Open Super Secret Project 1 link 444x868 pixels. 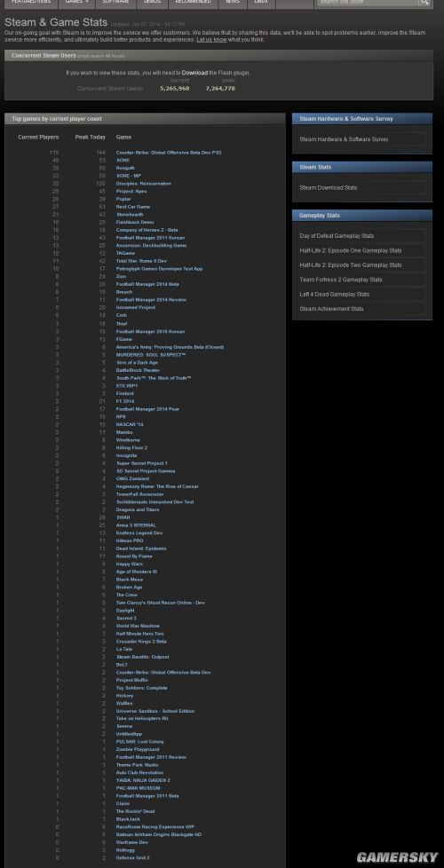[x=142, y=463]
